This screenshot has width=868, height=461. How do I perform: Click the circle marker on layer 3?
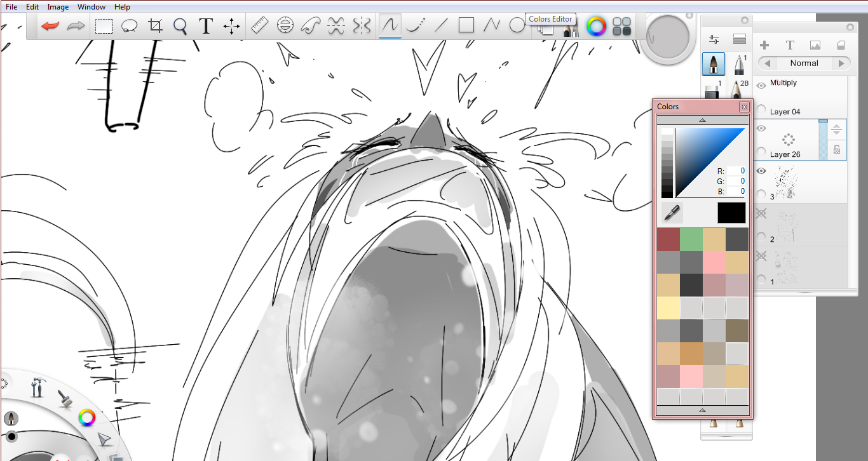pos(761,194)
